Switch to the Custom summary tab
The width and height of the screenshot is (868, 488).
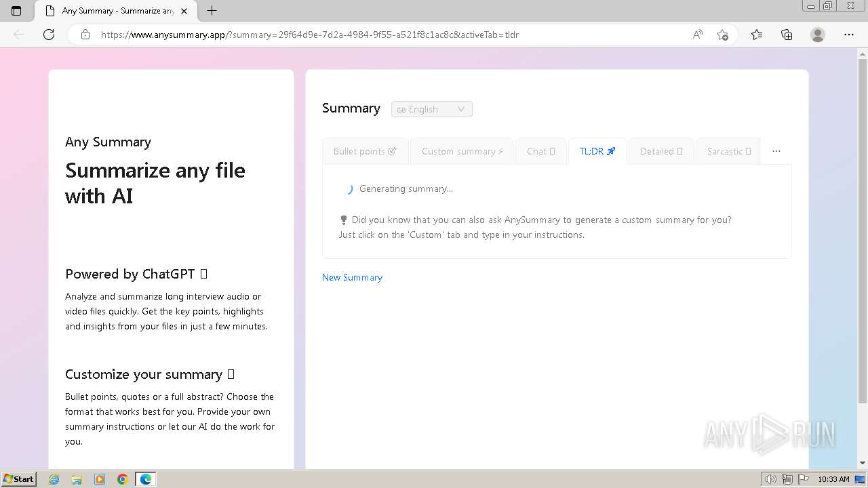click(x=462, y=151)
